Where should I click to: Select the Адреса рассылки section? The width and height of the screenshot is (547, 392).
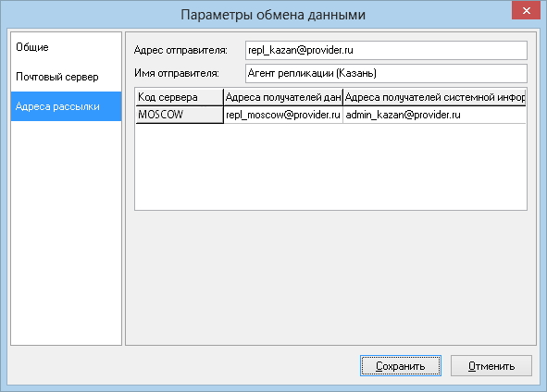coord(66,106)
